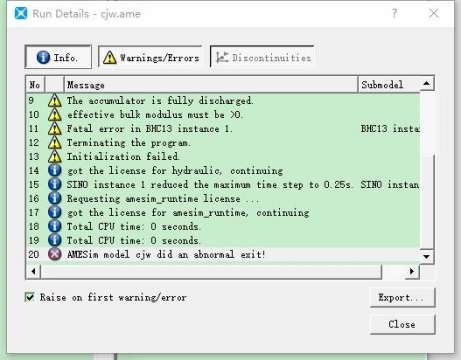Click error icon on abnormal exit row
Screen dimensions: 461x360
coord(55,254)
